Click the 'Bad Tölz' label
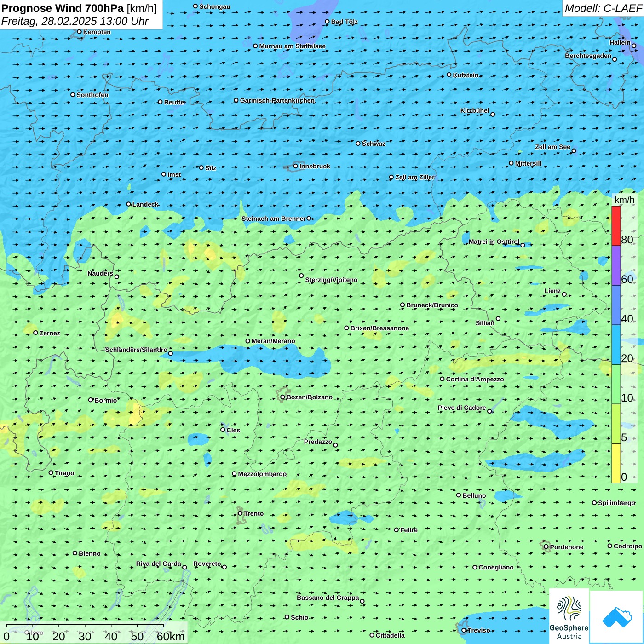The height and width of the screenshot is (644, 644). click(344, 22)
